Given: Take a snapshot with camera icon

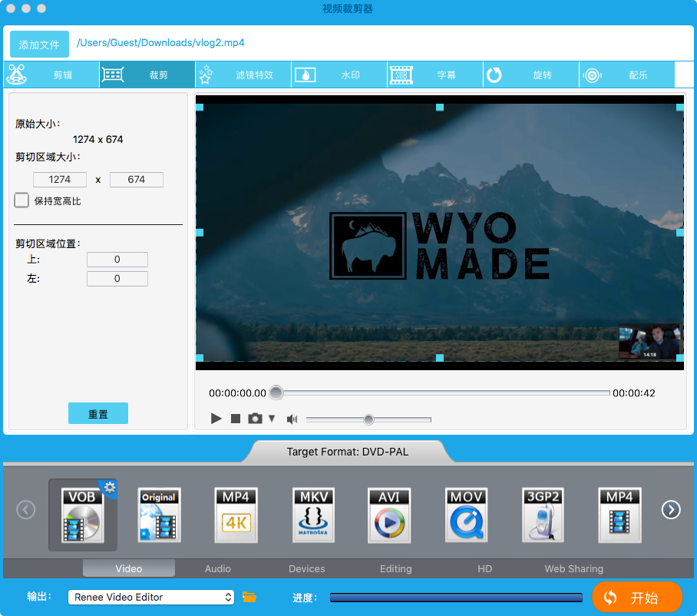Looking at the screenshot, I should [255, 419].
